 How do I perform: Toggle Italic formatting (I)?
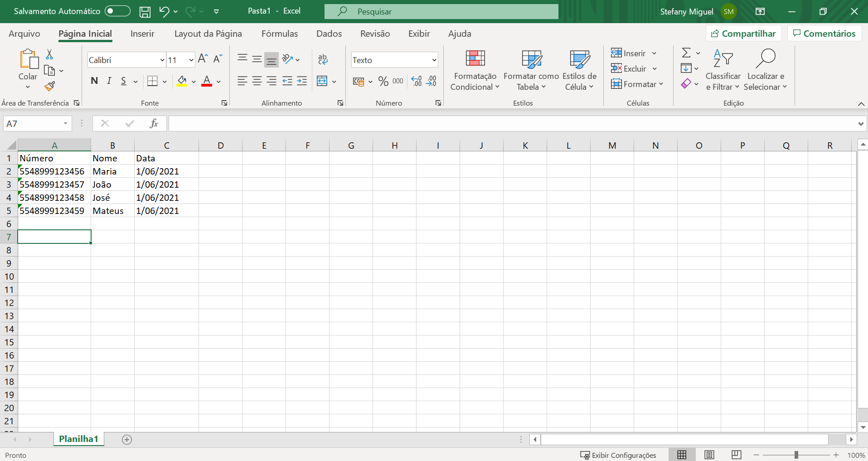click(109, 81)
